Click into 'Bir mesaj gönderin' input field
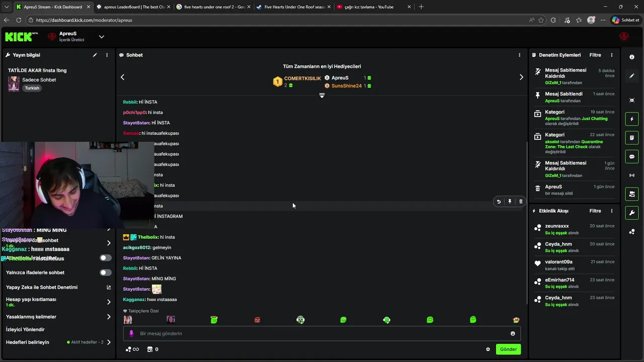 tap(322, 333)
